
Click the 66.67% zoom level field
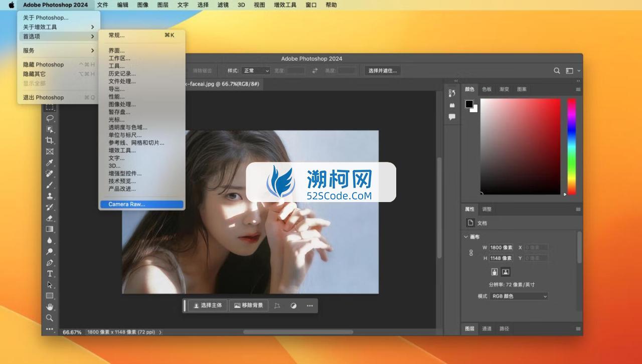pos(72,332)
